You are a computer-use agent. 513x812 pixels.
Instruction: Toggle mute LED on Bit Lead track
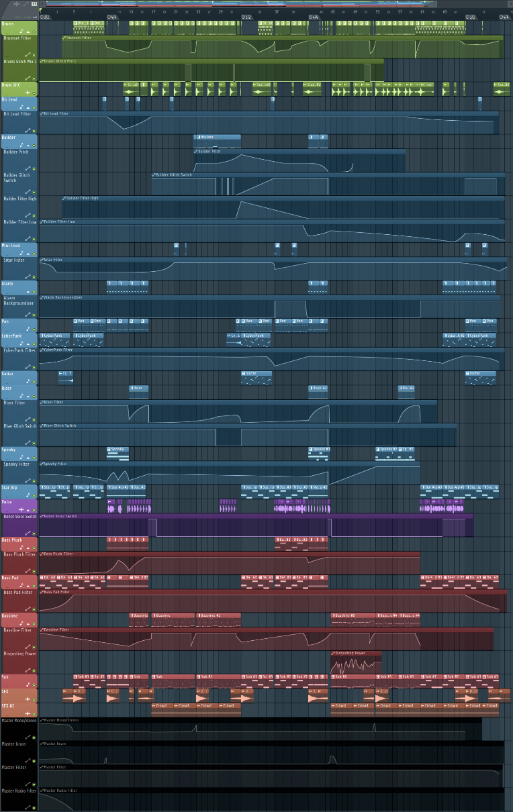click(34, 107)
